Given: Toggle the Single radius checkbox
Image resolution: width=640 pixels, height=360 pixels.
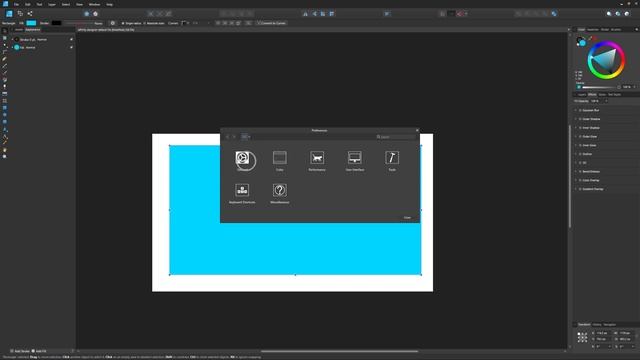Looking at the screenshot, I should click(x=123, y=23).
